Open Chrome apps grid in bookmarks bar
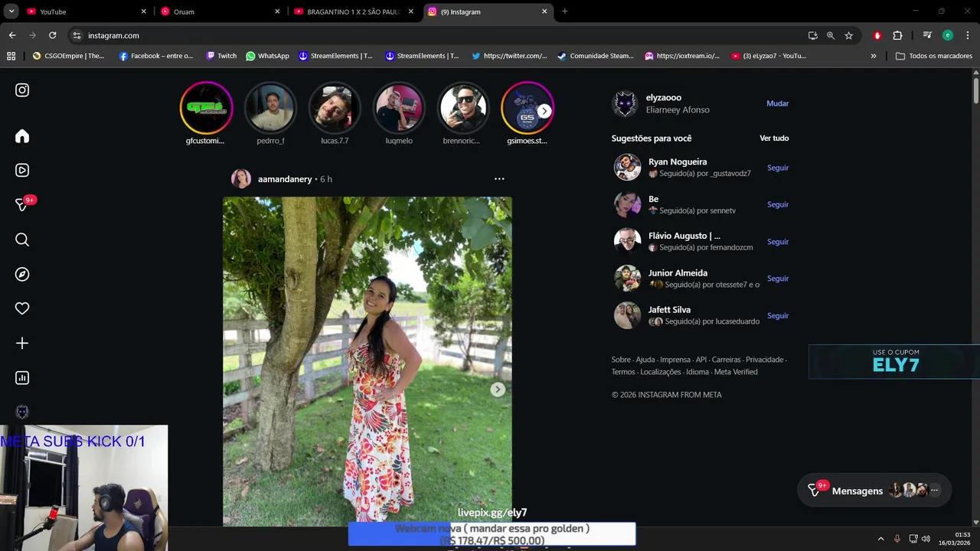Viewport: 980px width, 551px height. (x=11, y=56)
